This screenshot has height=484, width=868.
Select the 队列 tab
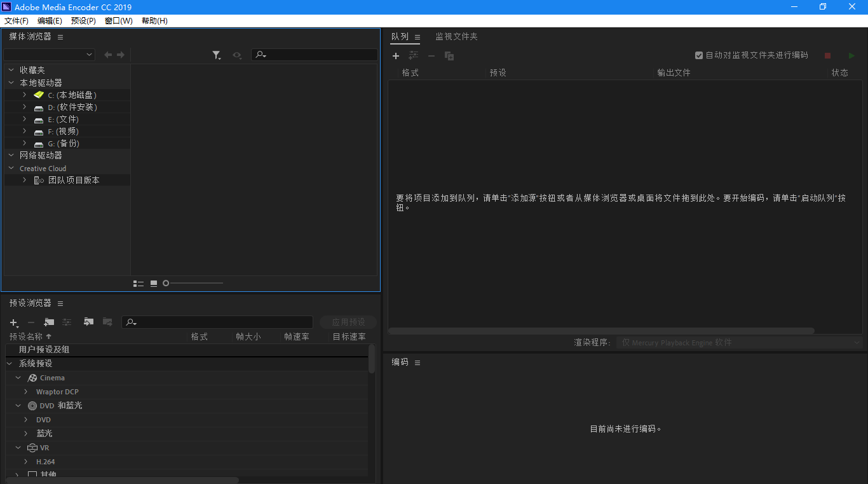[x=400, y=37]
